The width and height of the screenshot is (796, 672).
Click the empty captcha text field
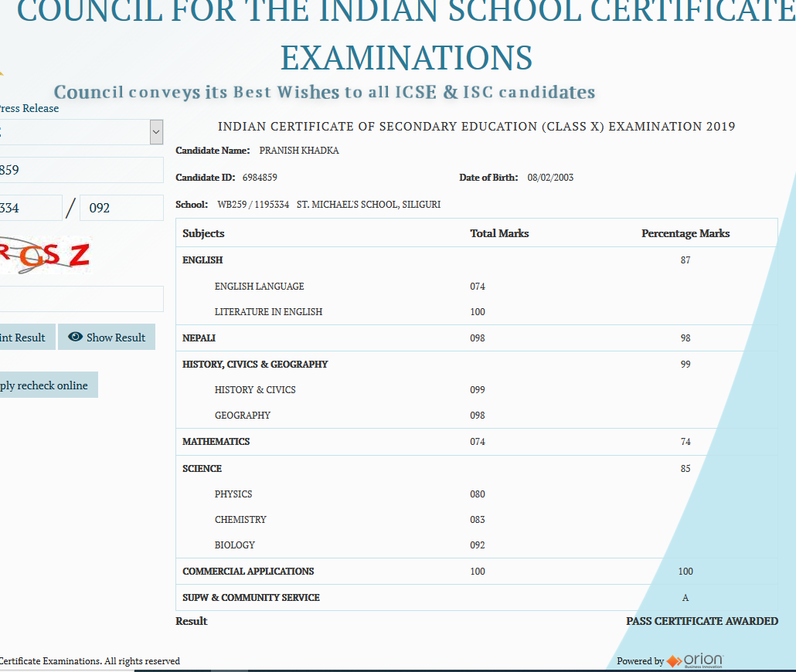80,299
